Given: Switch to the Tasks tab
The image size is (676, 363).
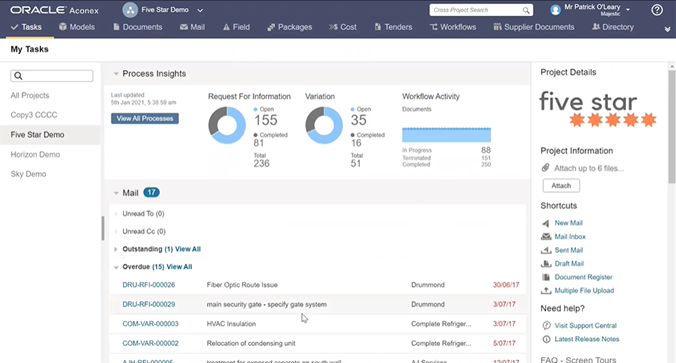Looking at the screenshot, I should [x=27, y=27].
